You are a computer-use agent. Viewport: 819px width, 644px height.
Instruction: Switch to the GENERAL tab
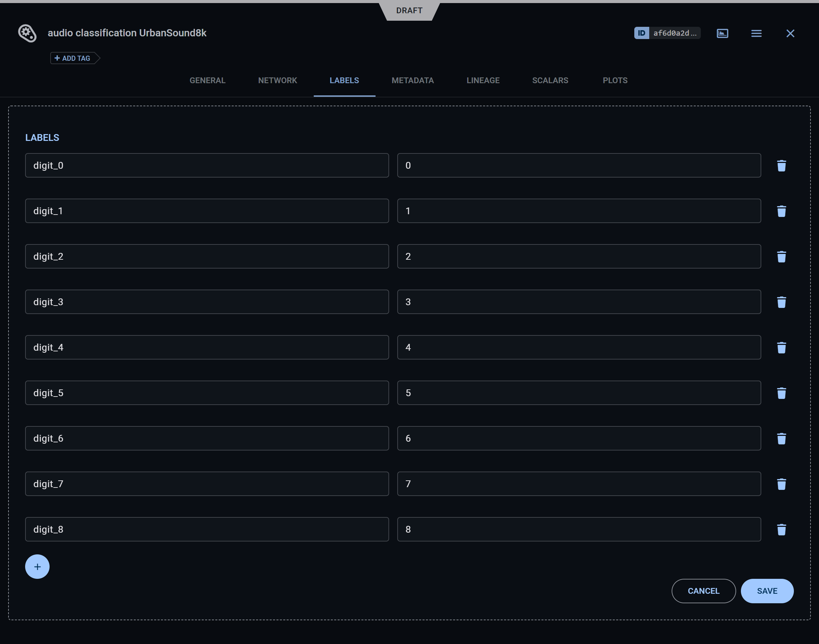pos(207,80)
